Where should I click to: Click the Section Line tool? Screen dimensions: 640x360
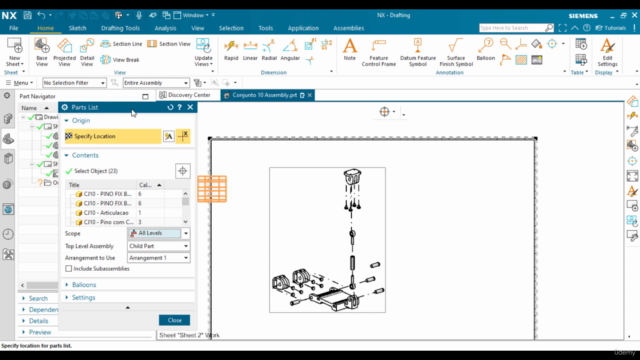click(x=121, y=44)
